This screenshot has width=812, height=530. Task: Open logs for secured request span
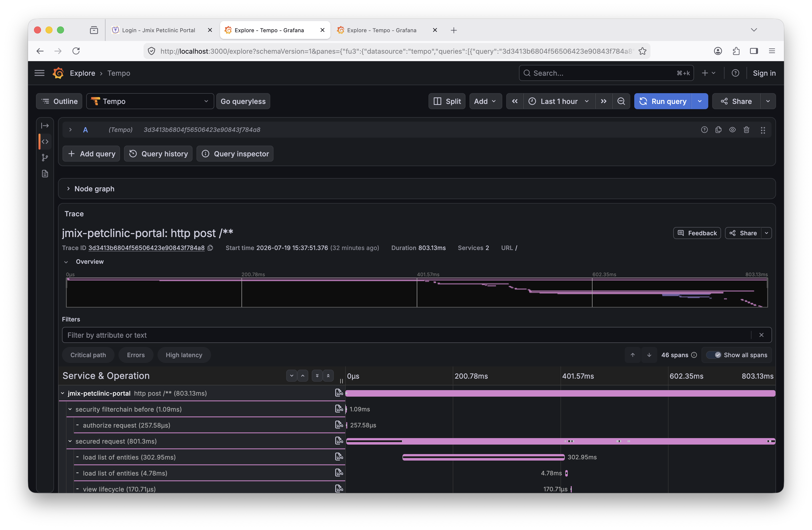[x=339, y=441]
